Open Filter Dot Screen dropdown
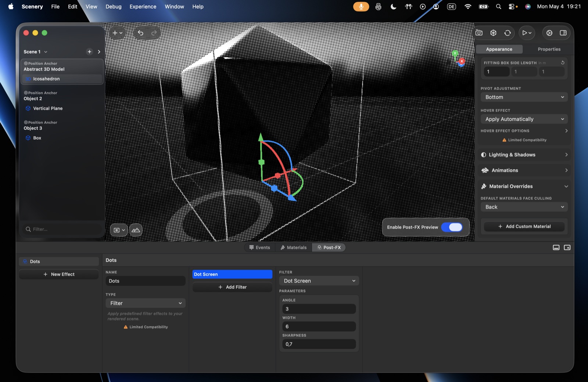This screenshot has height=382, width=588. click(319, 281)
